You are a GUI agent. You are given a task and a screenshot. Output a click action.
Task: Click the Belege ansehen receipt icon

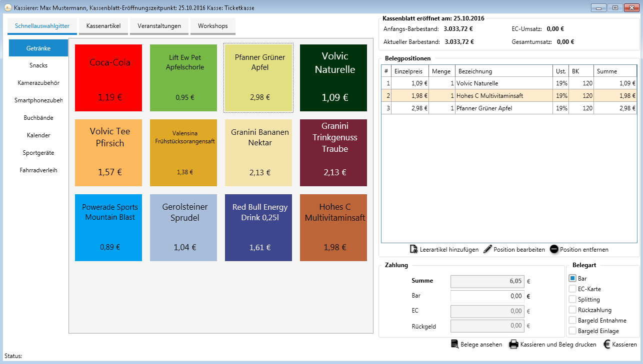(x=454, y=344)
